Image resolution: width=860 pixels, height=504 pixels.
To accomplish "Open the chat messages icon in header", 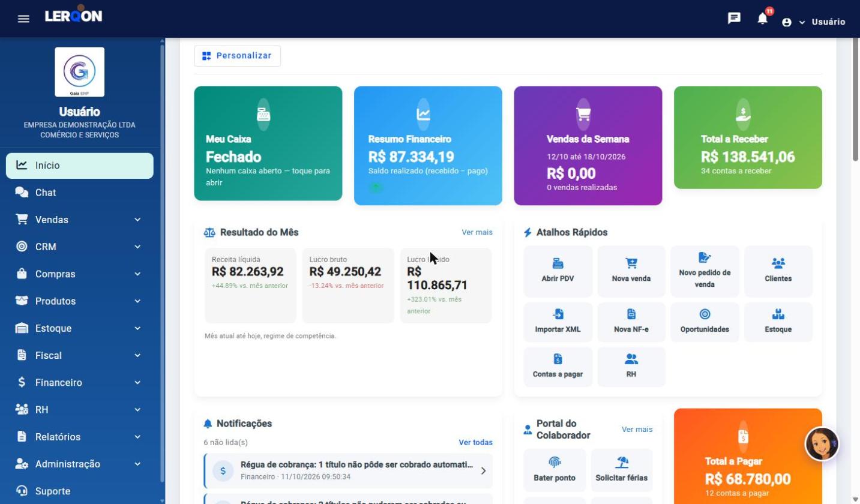I will [734, 19].
